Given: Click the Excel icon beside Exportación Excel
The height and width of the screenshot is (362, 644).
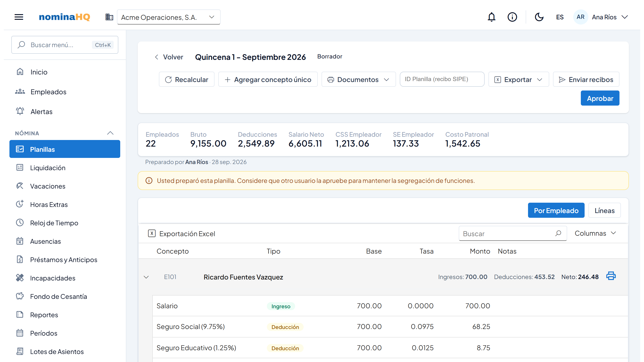Looking at the screenshot, I should pos(152,233).
